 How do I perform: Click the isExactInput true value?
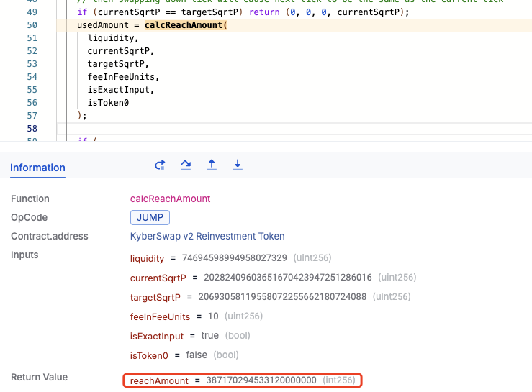click(209, 335)
